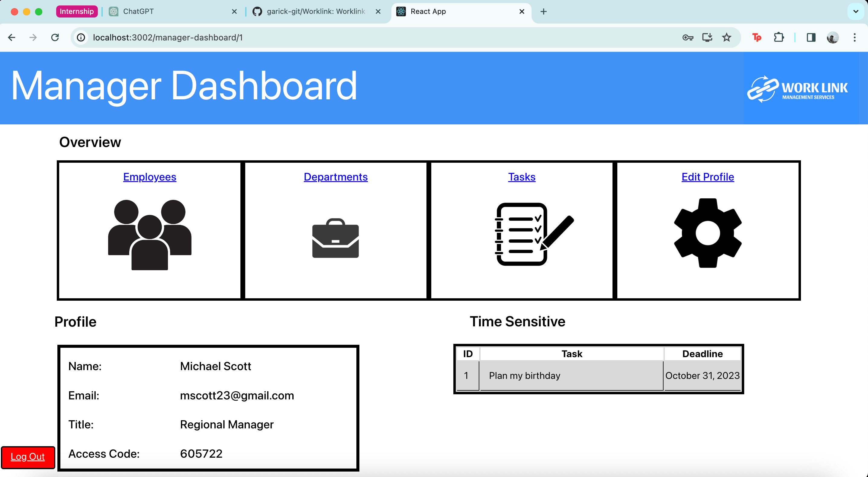View site information icon
Screen dimensions: 868x477
(81, 37)
